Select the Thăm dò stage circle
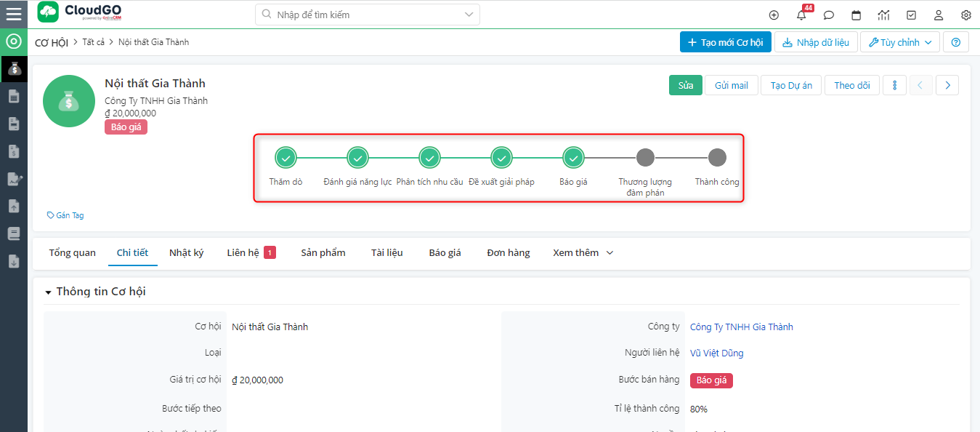Image resolution: width=980 pixels, height=432 pixels. [286, 158]
